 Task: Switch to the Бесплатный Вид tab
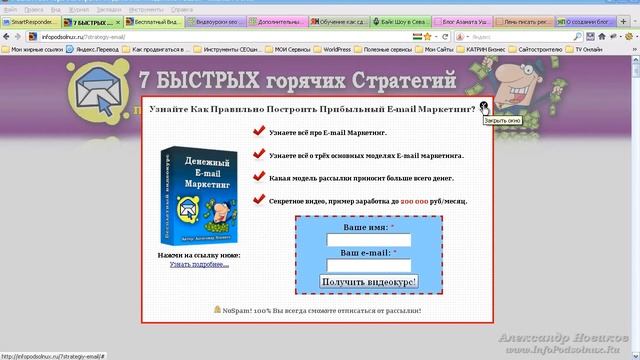coord(154,22)
